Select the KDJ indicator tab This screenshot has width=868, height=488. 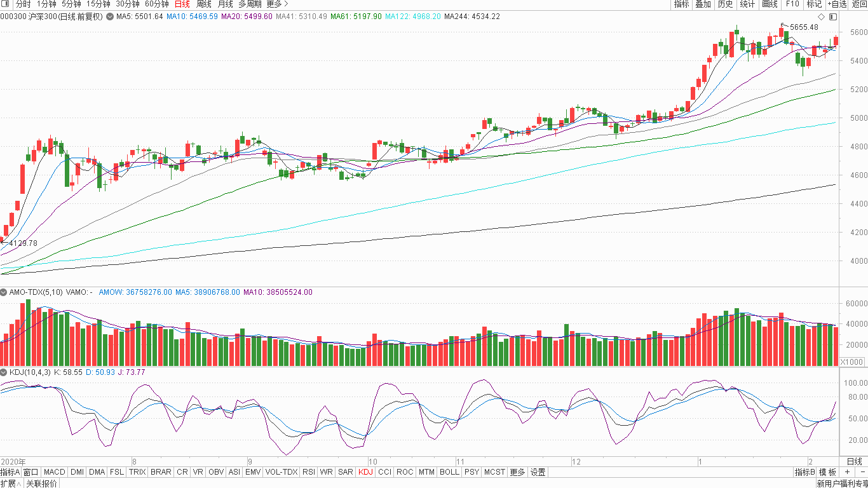[365, 472]
